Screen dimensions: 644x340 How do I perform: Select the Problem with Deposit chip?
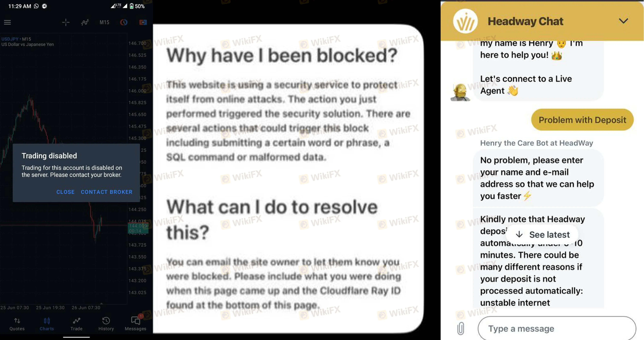click(x=582, y=120)
